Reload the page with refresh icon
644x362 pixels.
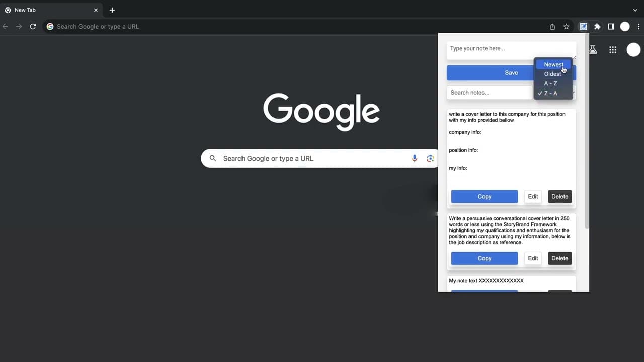(x=33, y=27)
